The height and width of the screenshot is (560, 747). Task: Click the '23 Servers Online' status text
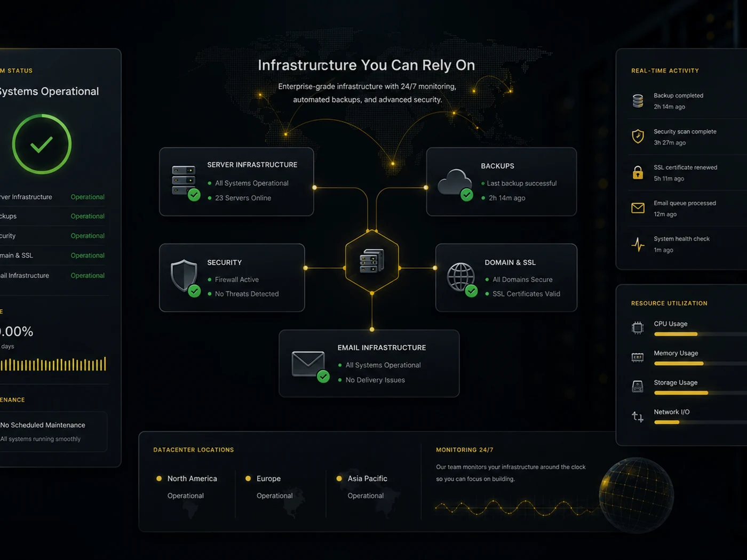243,198
